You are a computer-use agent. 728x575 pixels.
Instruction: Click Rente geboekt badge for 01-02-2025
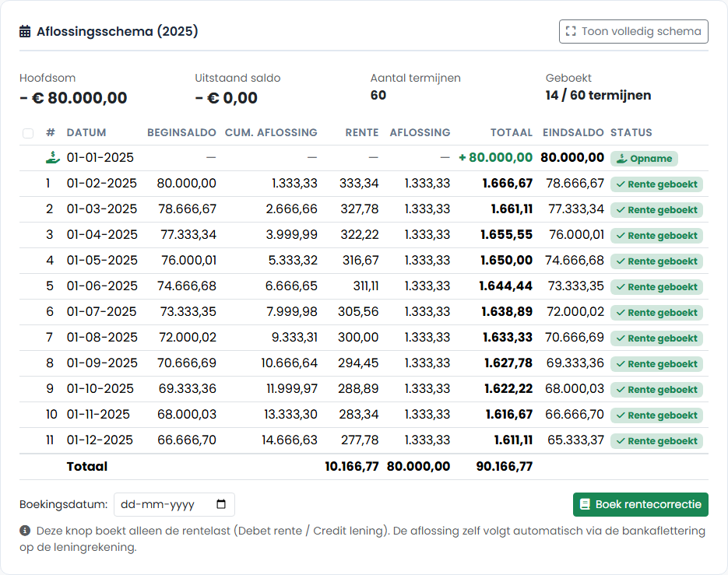[656, 184]
